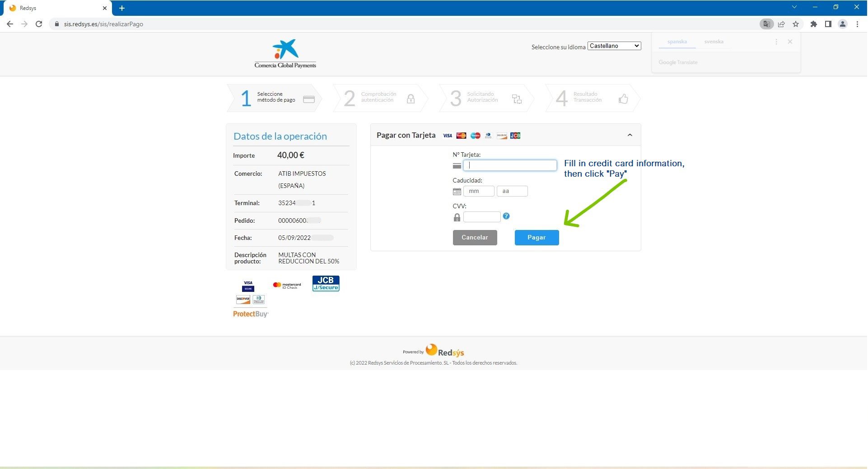
Task: Click the Datos de la operación heading
Action: click(280, 136)
